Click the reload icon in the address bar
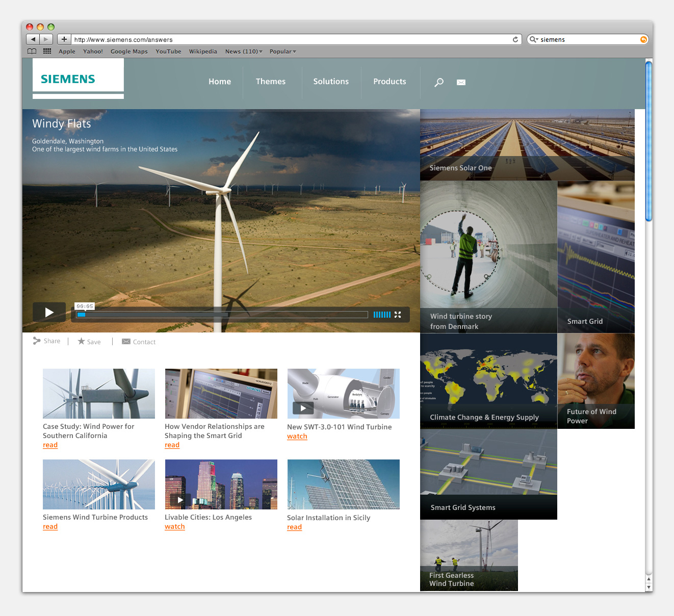Viewport: 674px width, 616px height. [515, 39]
